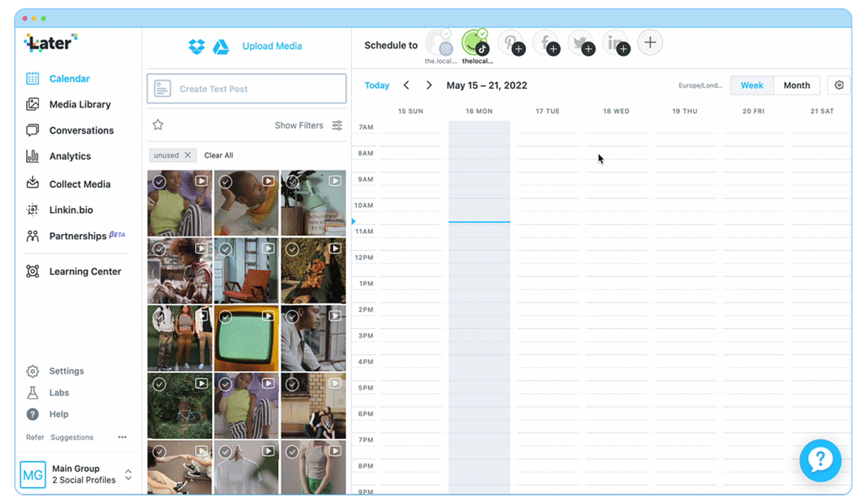Click the plus button to add social profile
This screenshot has width=866, height=504.
pyautogui.click(x=650, y=42)
